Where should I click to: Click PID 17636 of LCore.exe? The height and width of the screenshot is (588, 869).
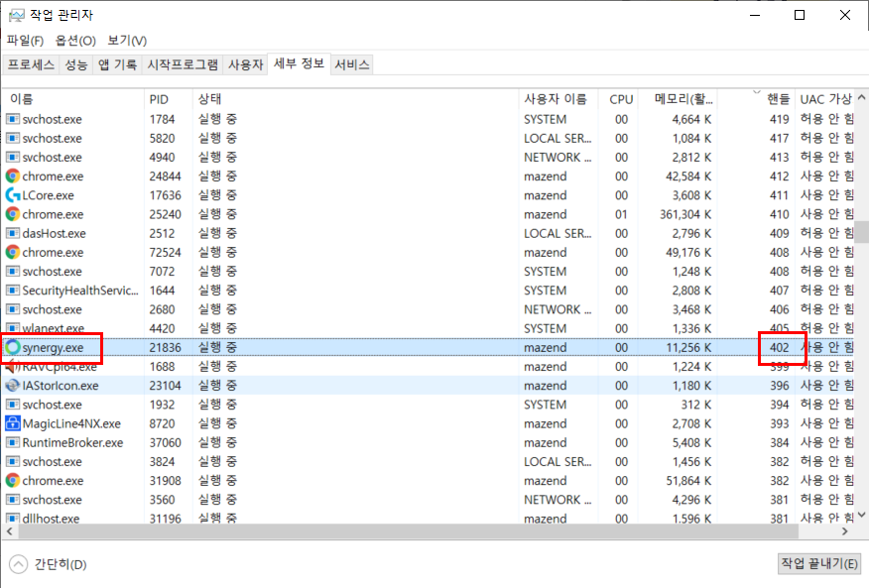165,195
